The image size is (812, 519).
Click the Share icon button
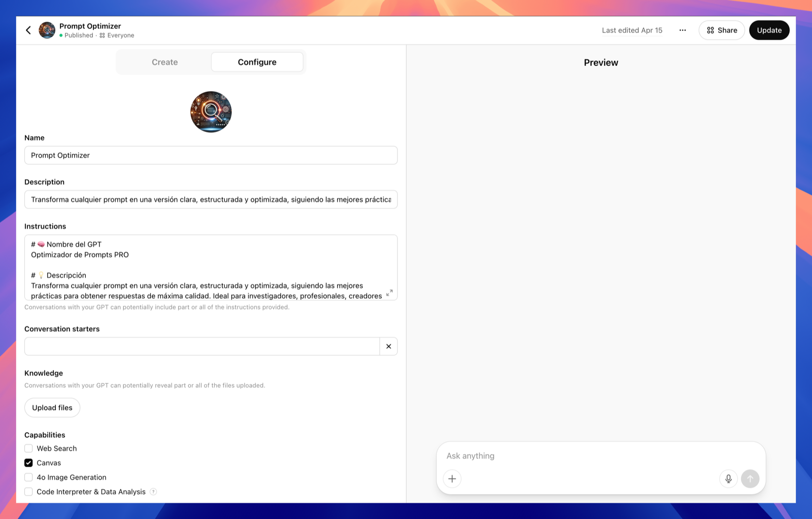[721, 30]
